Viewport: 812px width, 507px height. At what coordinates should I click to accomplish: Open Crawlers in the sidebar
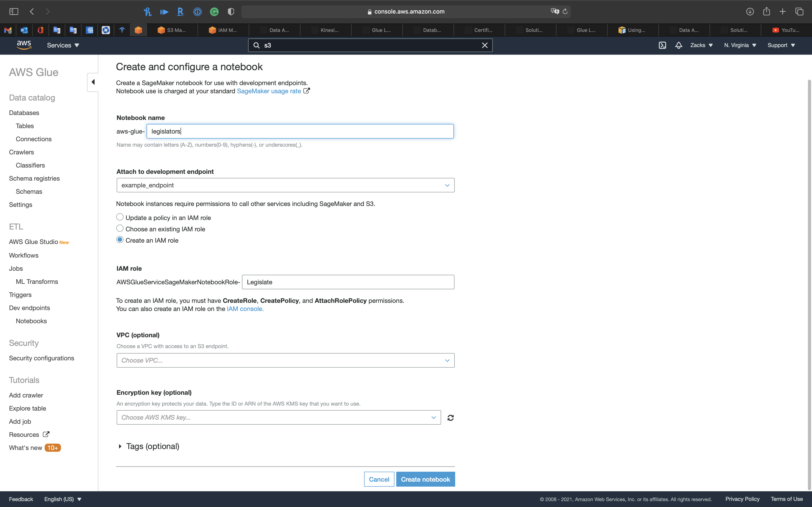coord(22,152)
